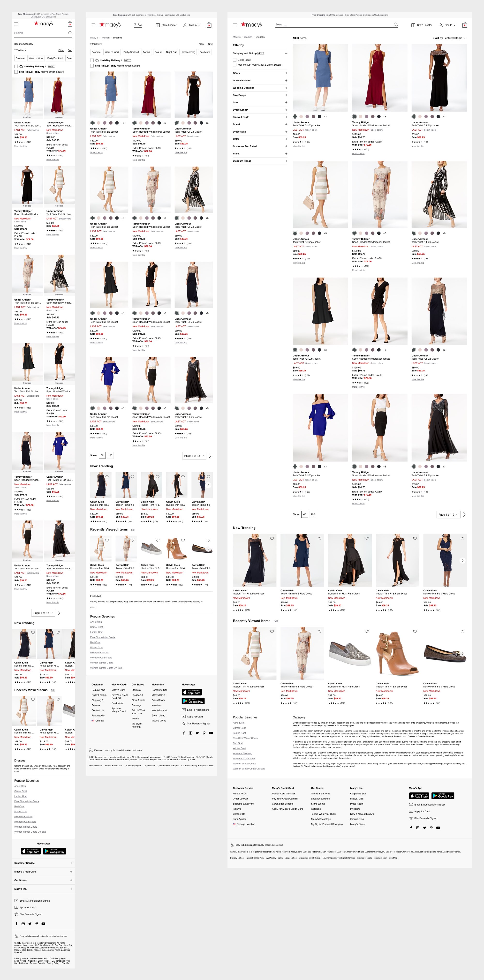Click the App Store badge in the mobile footer

[31, 852]
